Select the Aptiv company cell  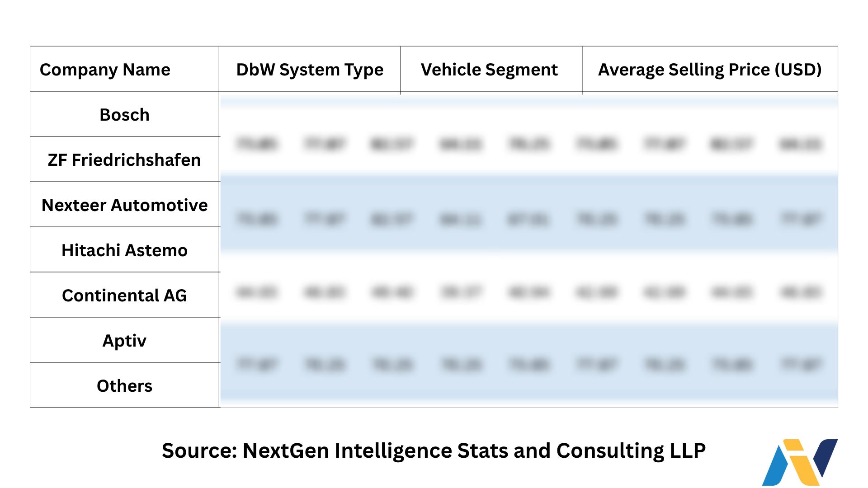click(124, 341)
